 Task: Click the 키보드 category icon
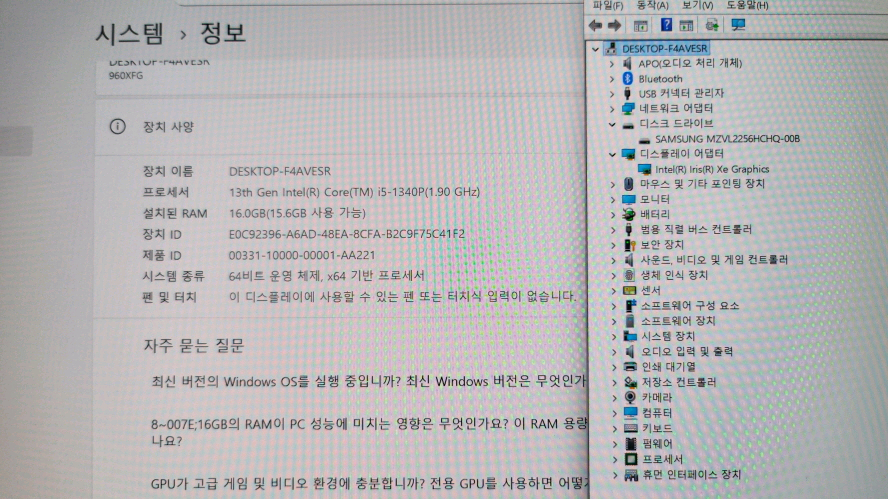tap(631, 428)
